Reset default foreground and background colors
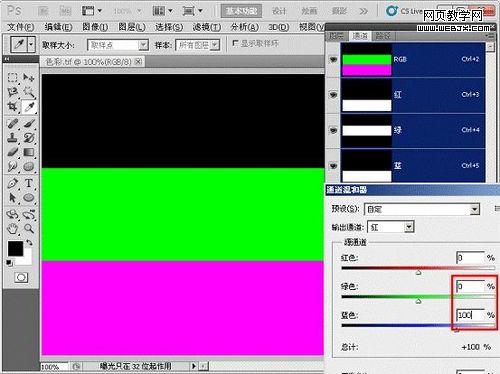The width and height of the screenshot is (500, 374). (x=9, y=263)
